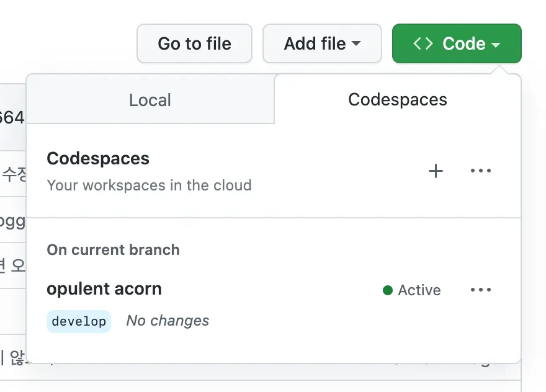Expand the Add file dropdown arrow

coord(356,44)
